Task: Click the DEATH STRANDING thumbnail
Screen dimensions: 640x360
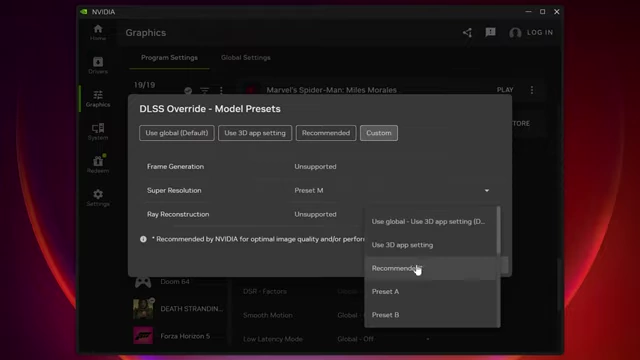Action: click(x=143, y=309)
